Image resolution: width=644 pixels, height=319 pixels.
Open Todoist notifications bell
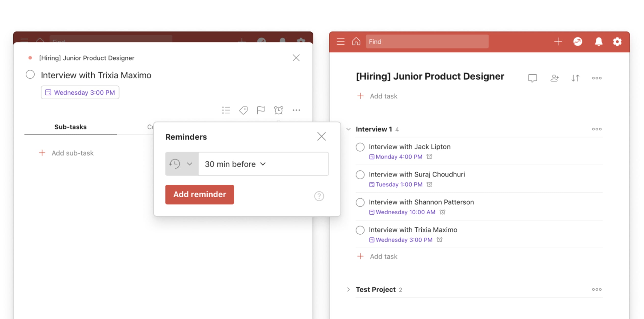coord(599,41)
